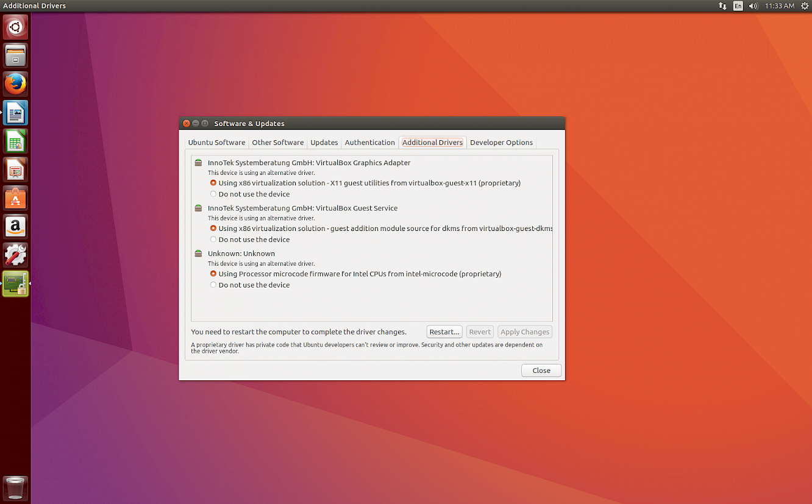Viewport: 812px width, 504px height.
Task: Open LibreOffice Writer from launcher
Action: click(15, 113)
